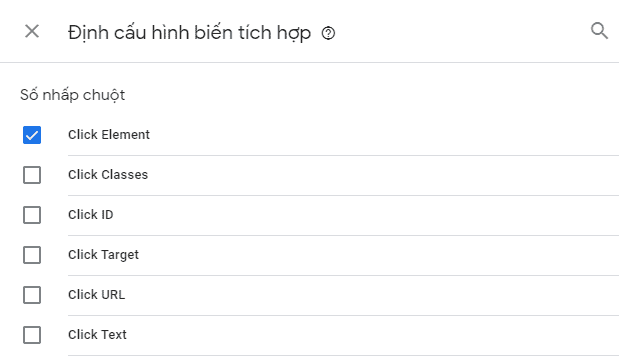Select the Click Classes label text
Screen dimensions: 619x361
[108, 175]
